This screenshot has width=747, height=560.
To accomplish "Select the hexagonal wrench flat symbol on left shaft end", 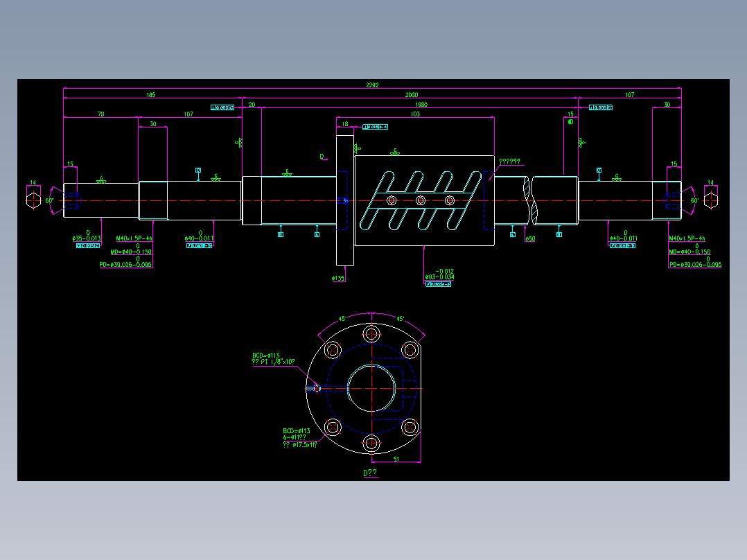I will click(32, 201).
